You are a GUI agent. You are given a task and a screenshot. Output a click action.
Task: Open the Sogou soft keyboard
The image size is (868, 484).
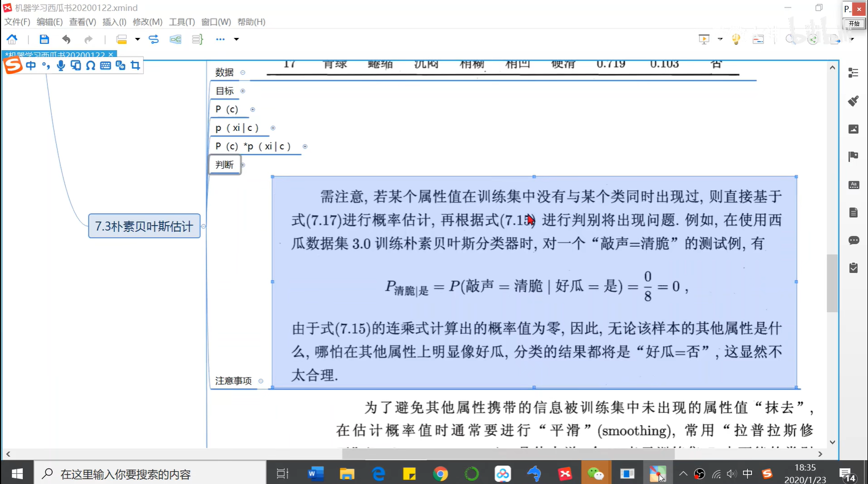[105, 65]
